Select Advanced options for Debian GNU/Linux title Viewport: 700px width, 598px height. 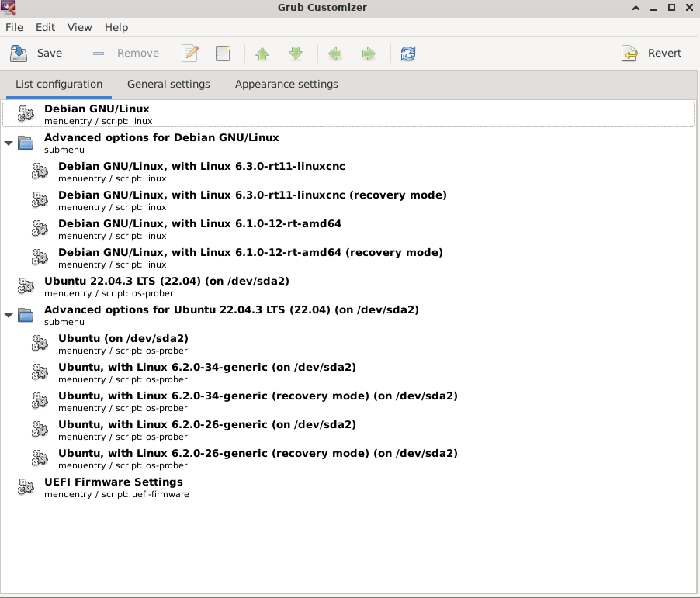161,137
